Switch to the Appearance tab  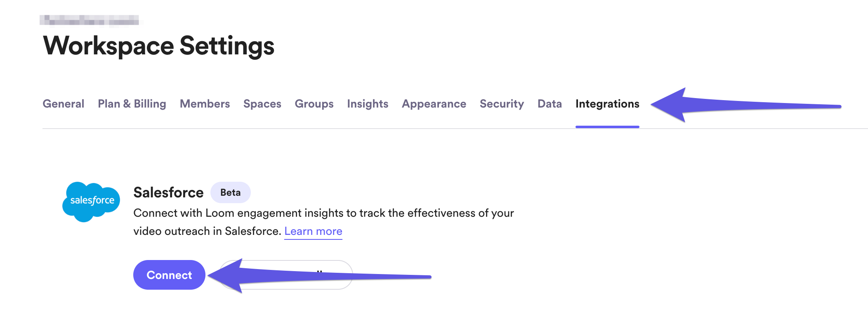pos(434,104)
